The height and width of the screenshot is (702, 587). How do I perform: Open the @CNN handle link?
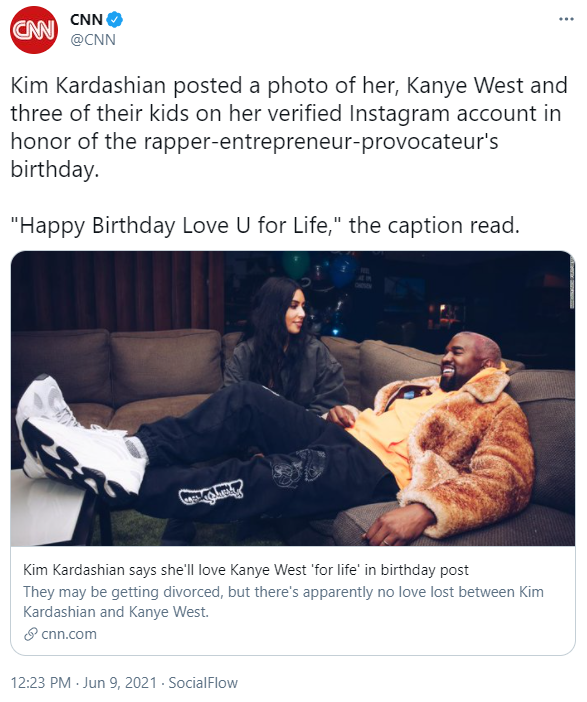pyautogui.click(x=93, y=40)
